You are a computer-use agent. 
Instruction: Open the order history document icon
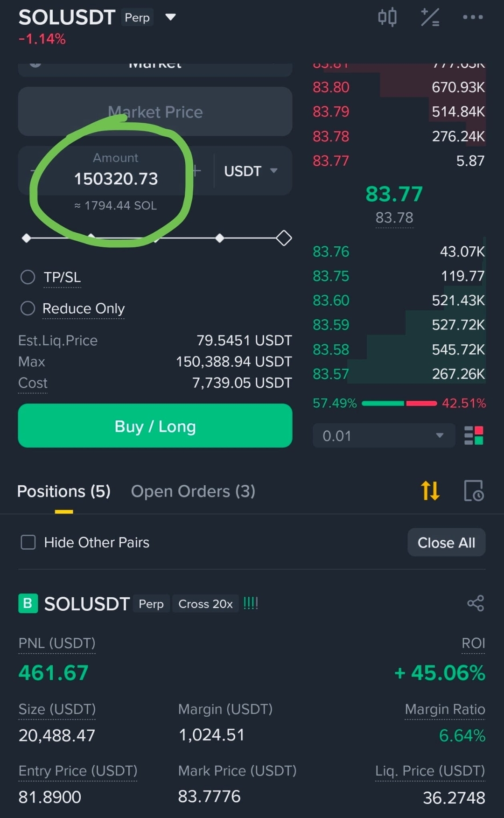pos(474,490)
